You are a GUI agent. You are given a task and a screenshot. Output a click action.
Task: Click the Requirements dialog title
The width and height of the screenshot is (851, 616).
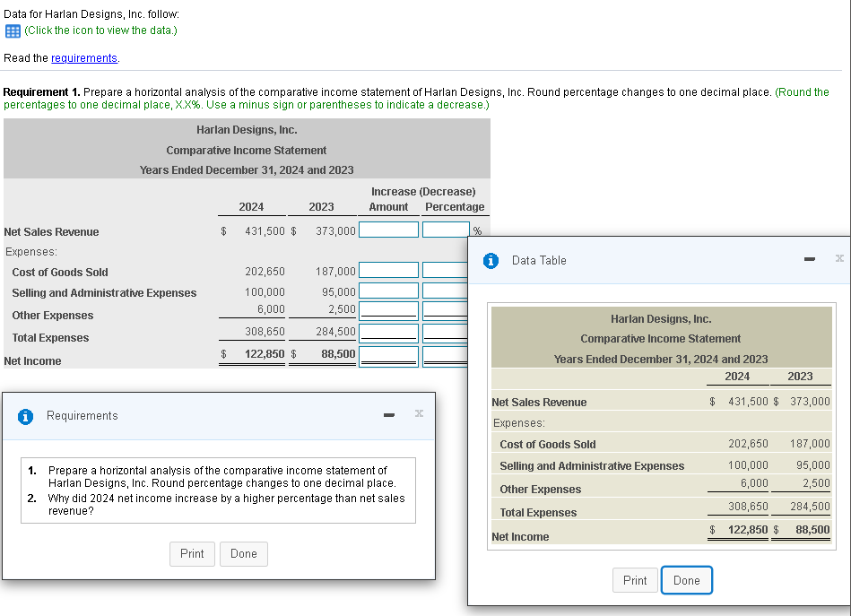(82, 416)
